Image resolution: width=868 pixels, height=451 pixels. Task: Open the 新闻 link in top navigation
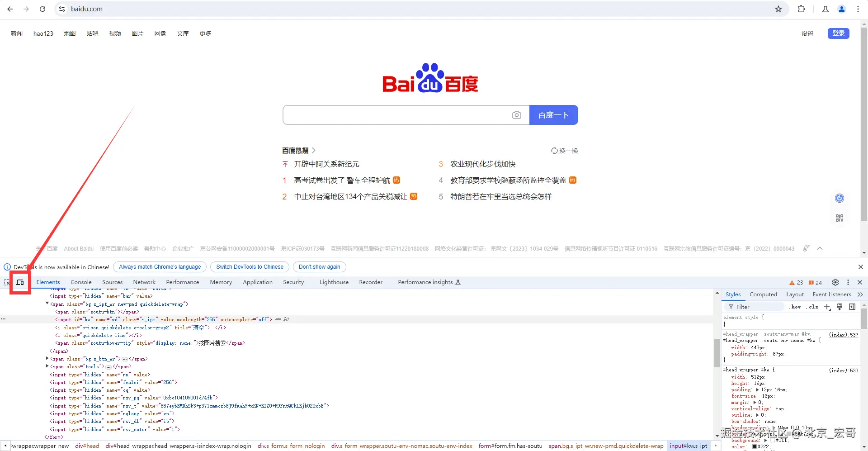pyautogui.click(x=17, y=33)
